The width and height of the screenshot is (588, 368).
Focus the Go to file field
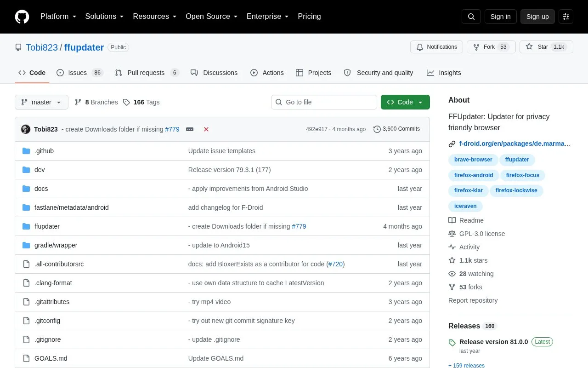click(324, 102)
